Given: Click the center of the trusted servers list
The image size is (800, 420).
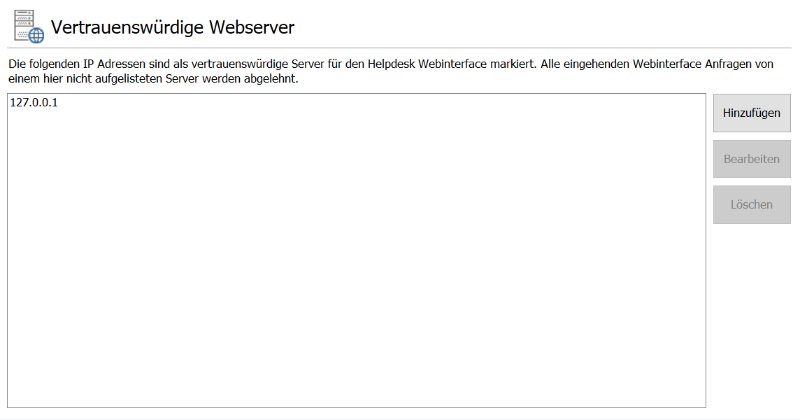Looking at the screenshot, I should coord(356,250).
